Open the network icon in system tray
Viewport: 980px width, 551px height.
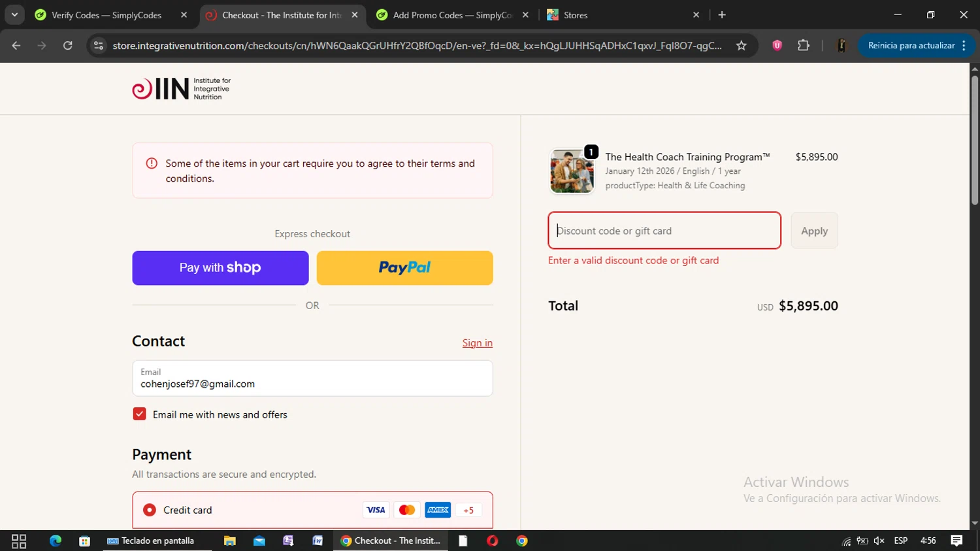tap(847, 541)
